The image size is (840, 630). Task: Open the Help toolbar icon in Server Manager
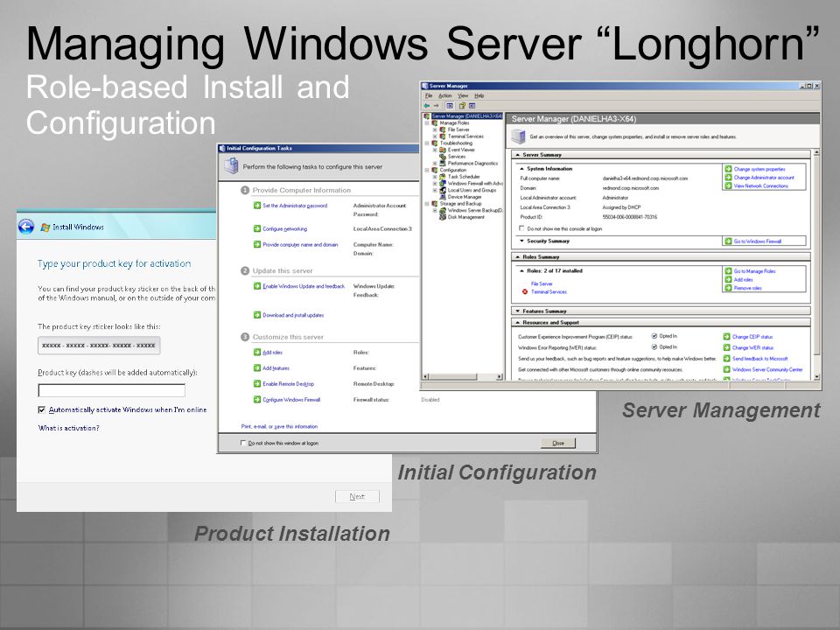point(462,106)
